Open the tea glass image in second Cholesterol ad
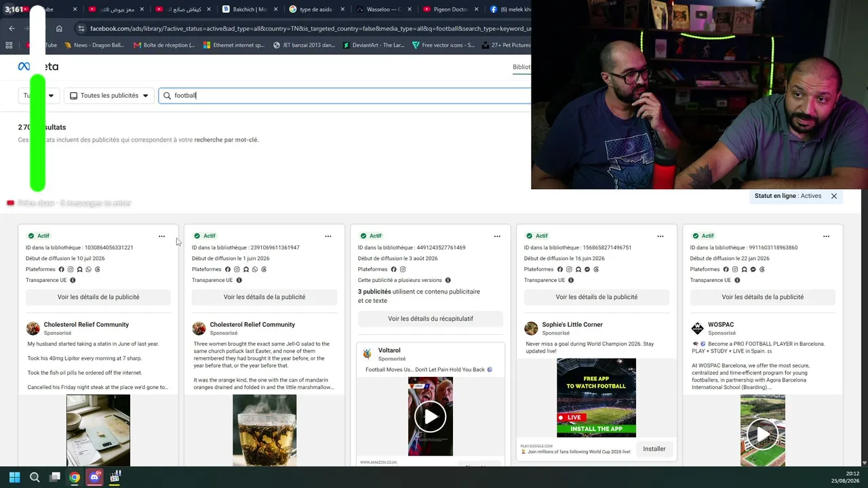The width and height of the screenshot is (868, 488). pyautogui.click(x=264, y=430)
